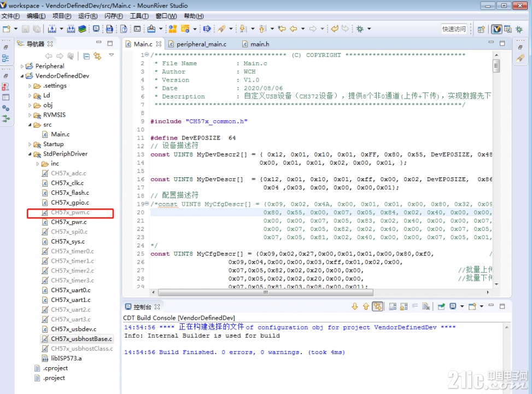
Task: Toggle the console Scroll Lock icon
Action: pyautogui.click(x=404, y=306)
